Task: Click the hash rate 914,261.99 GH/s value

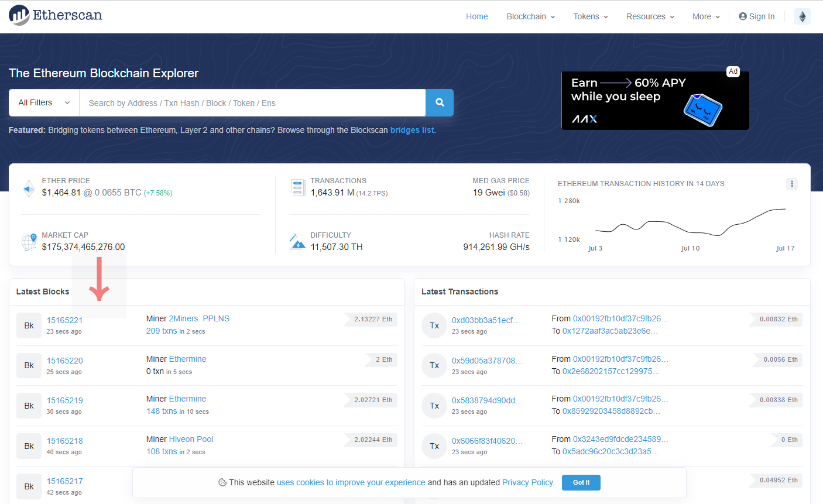Action: (x=496, y=247)
